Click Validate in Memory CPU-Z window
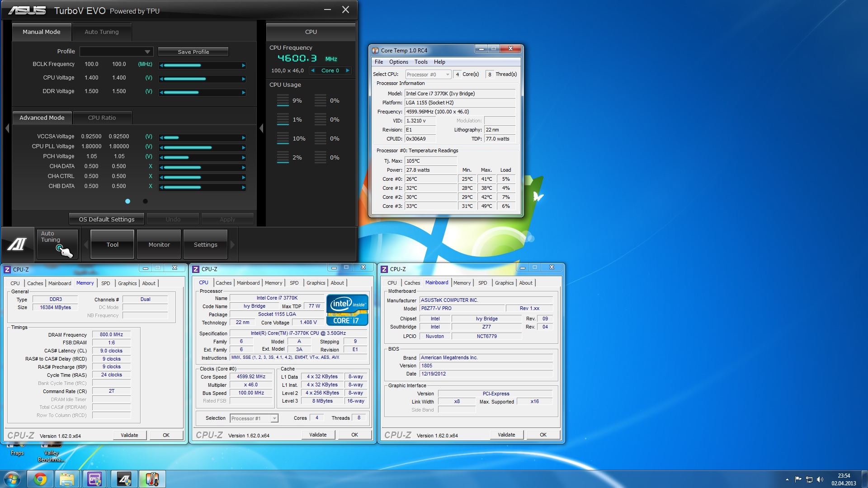 (129, 435)
